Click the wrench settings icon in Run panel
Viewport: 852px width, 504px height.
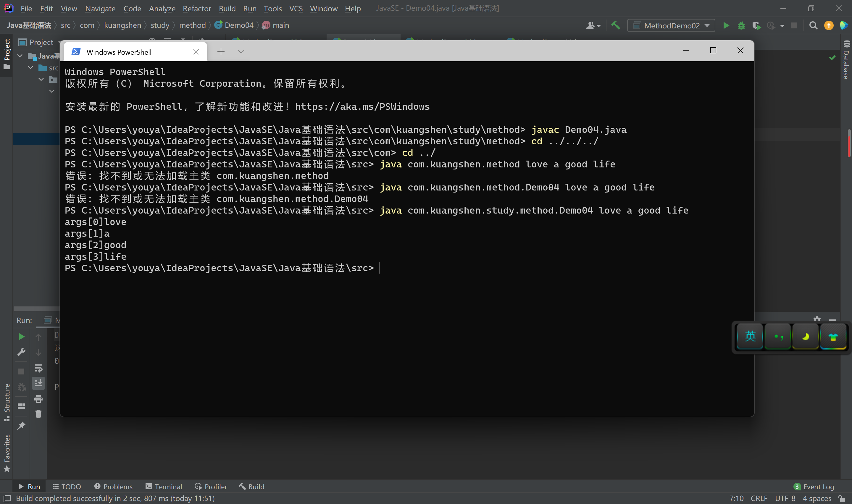click(x=21, y=352)
